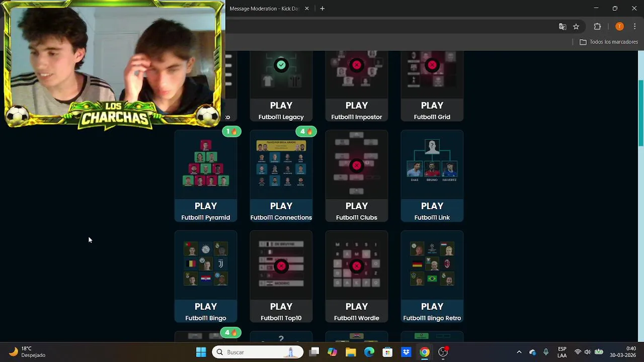Open the Futbol11 Link game card
Screen dimensions: 644x362
coord(432,176)
